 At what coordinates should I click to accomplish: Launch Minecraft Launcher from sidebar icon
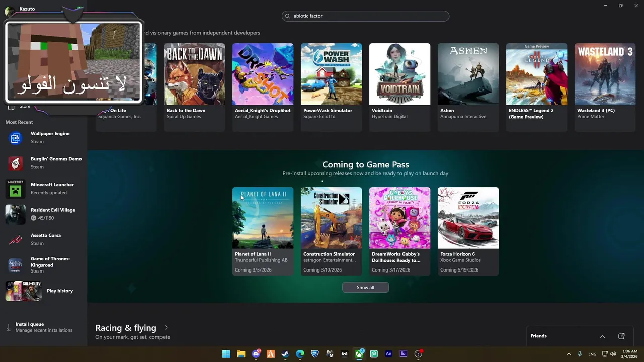16,189
